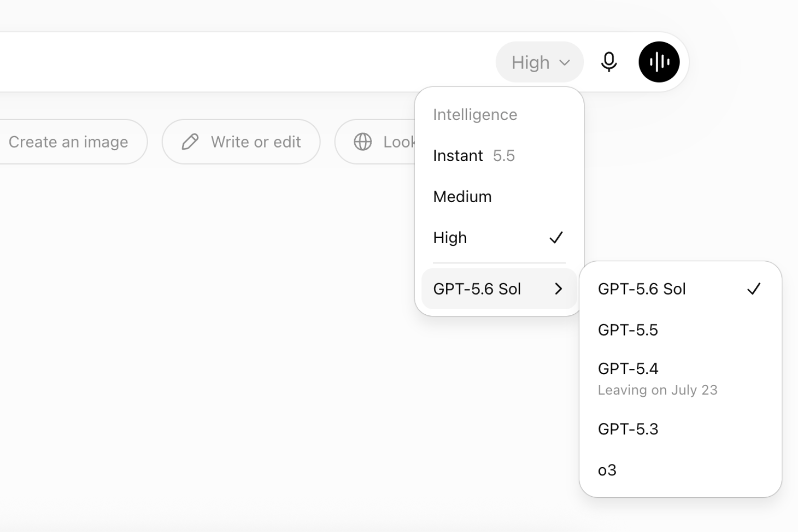This screenshot has width=798, height=532.
Task: Click the checkmark next to GPT-5.6 Sol
Action: (x=754, y=289)
